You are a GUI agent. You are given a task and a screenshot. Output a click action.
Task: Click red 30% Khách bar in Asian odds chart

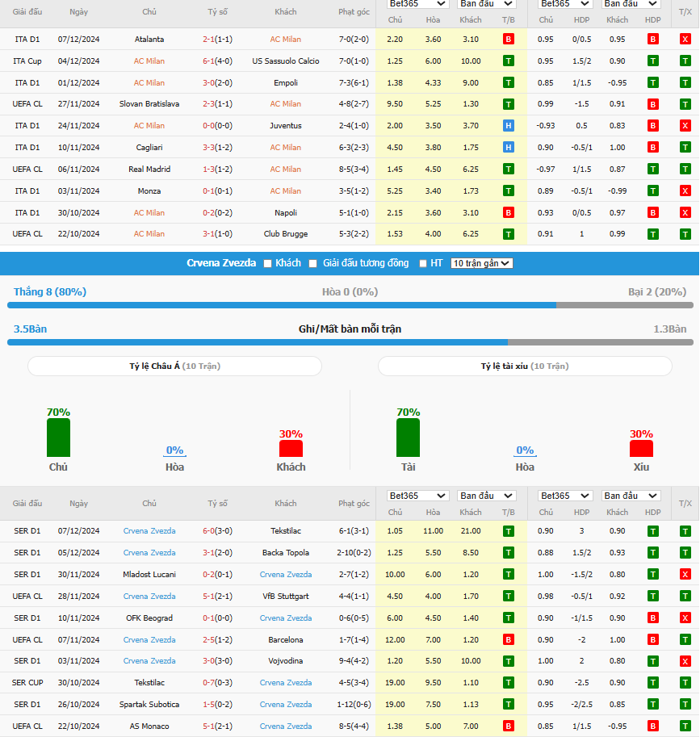[x=291, y=448]
